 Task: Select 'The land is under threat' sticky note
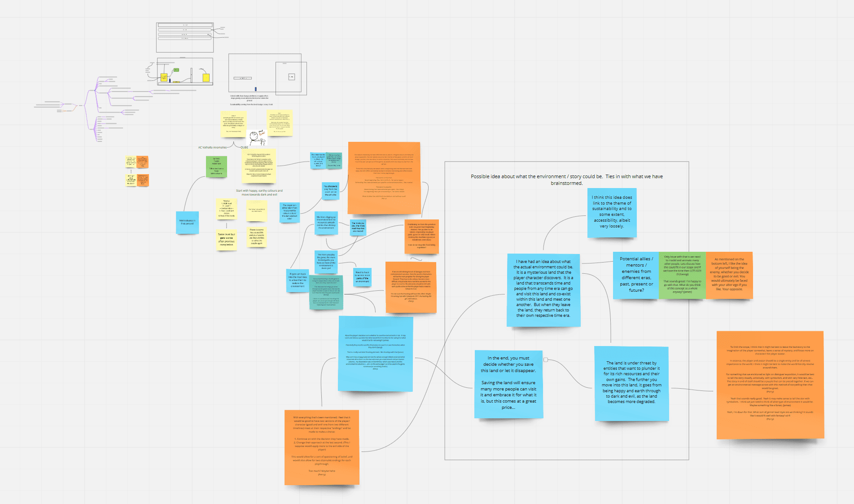pos(631,383)
